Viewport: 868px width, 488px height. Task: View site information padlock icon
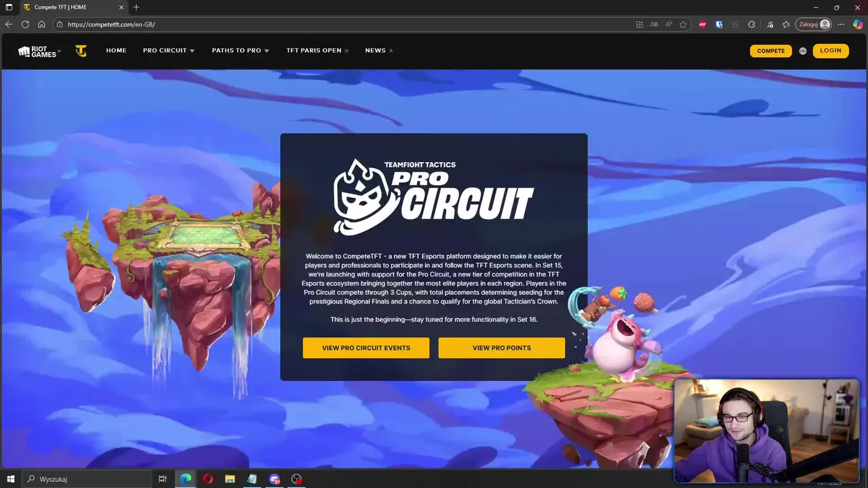click(60, 24)
